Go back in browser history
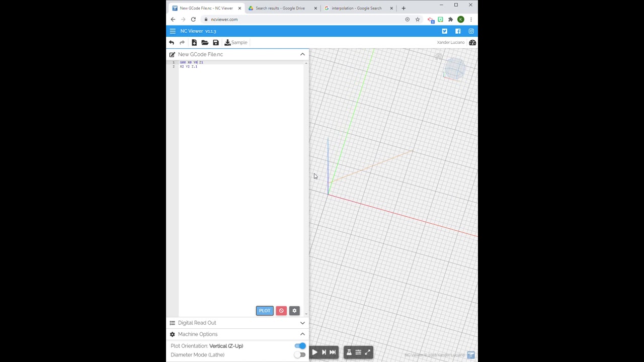644x362 pixels. point(173,20)
